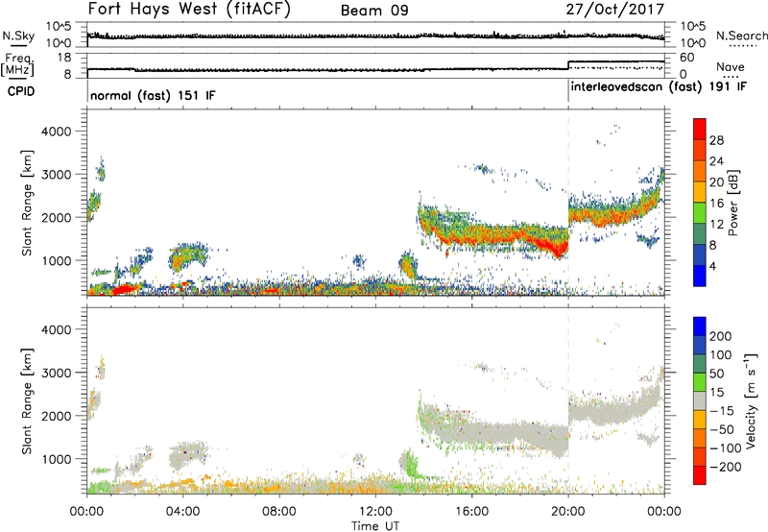Screen dimensions: 768x532
Task: Click the '18' frequency tick label
Action: click(62, 58)
